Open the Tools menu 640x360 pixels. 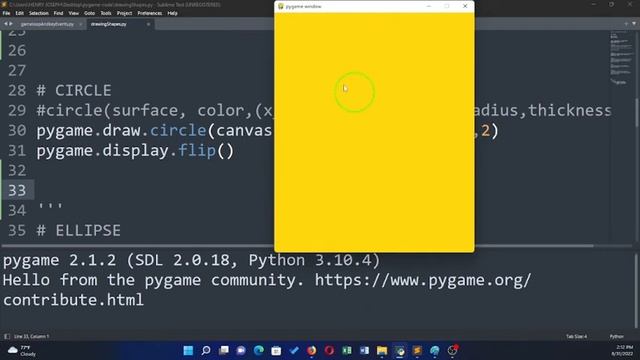[x=106, y=13]
